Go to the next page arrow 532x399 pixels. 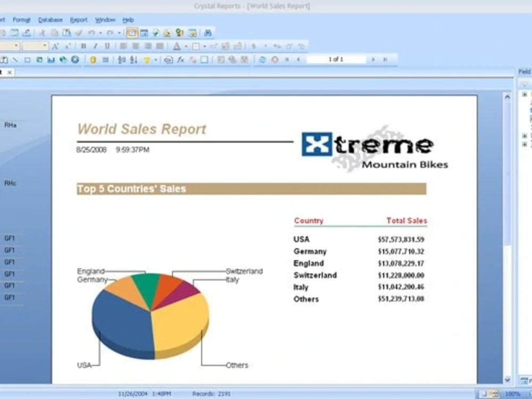tap(373, 60)
